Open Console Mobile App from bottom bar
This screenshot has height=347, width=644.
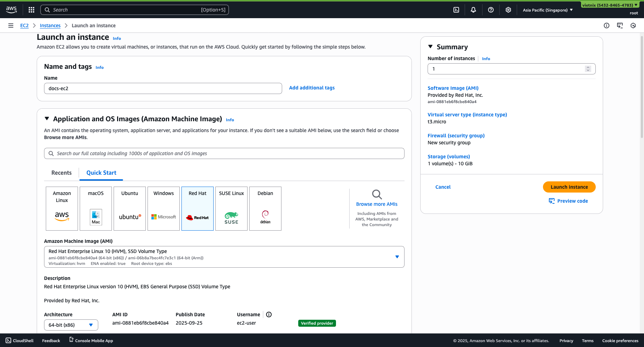pyautogui.click(x=91, y=340)
